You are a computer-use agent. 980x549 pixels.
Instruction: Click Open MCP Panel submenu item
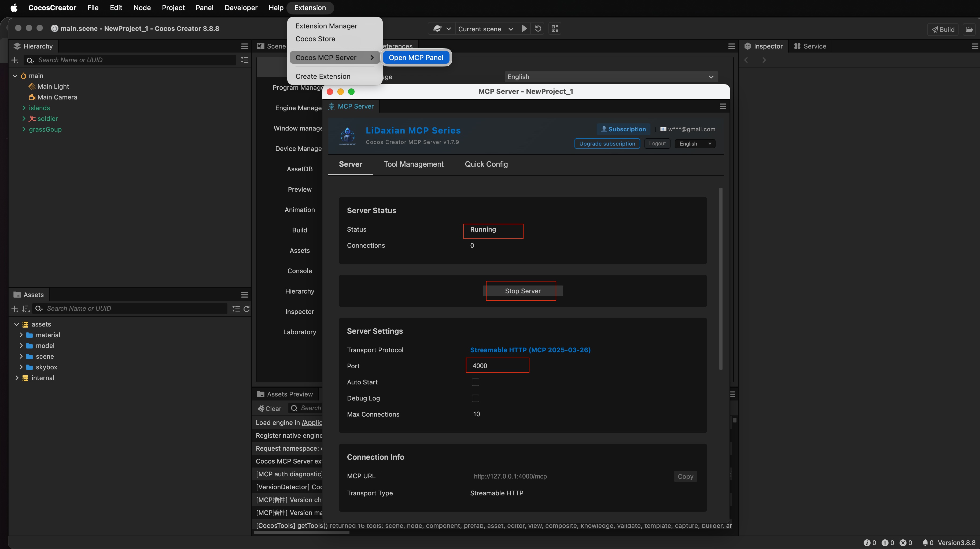[416, 57]
